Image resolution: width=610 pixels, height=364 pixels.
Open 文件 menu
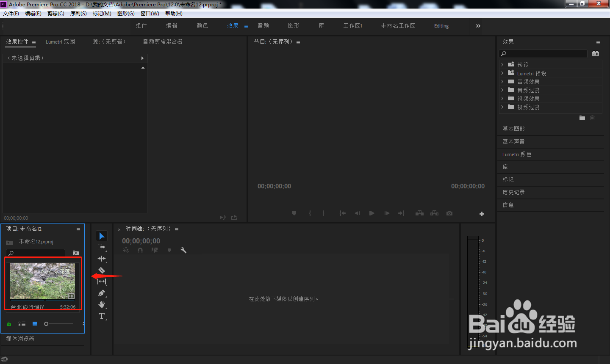pos(11,14)
